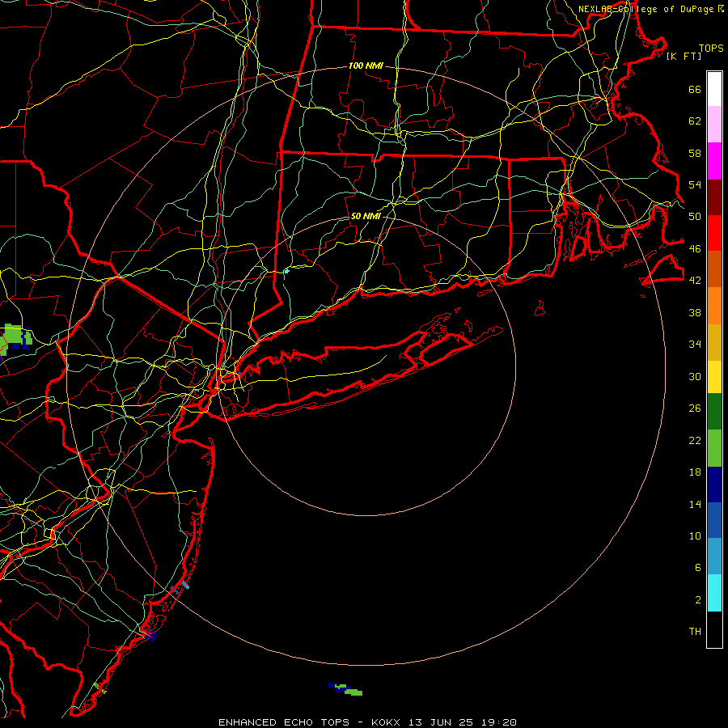Click the yellow 34 kft legend swatch
The height and width of the screenshot is (728, 728).
point(714,377)
